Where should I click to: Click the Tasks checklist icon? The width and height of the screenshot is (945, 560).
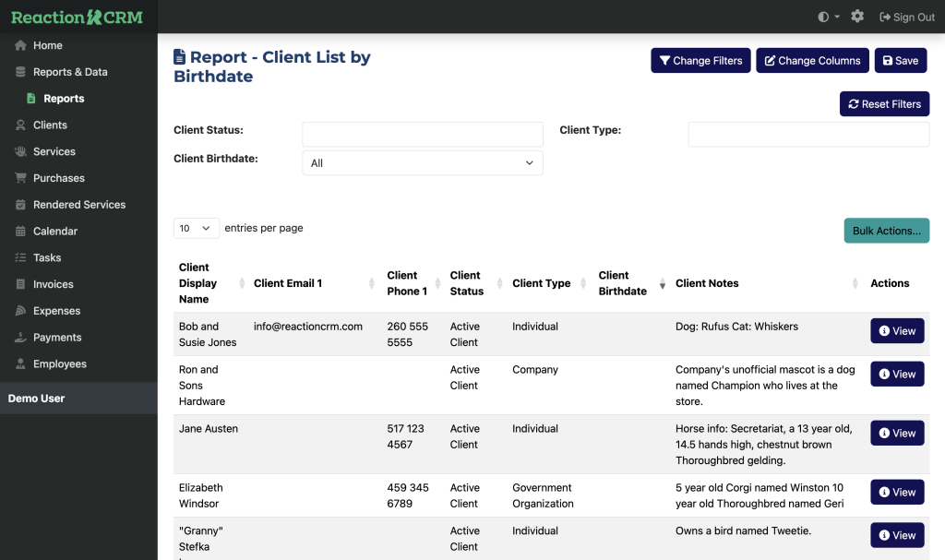[x=21, y=258]
